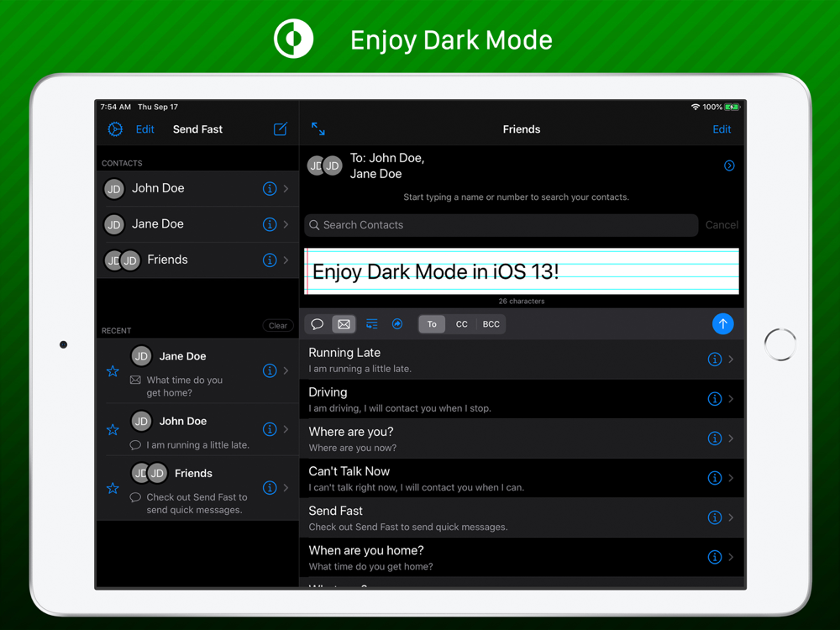Choose the Driving quick message
The image size is (840, 630).
(522, 399)
